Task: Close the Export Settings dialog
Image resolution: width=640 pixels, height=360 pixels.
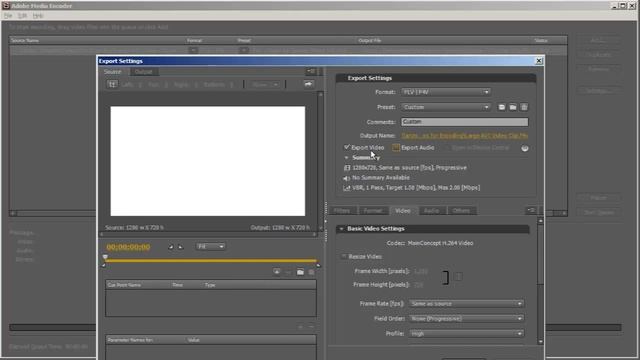Action: (539, 61)
